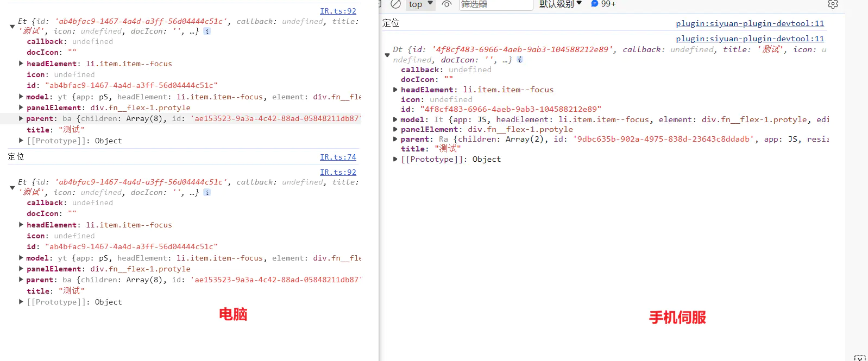Click the eye live expression icon
This screenshot has width=868, height=361.
coord(446,4)
